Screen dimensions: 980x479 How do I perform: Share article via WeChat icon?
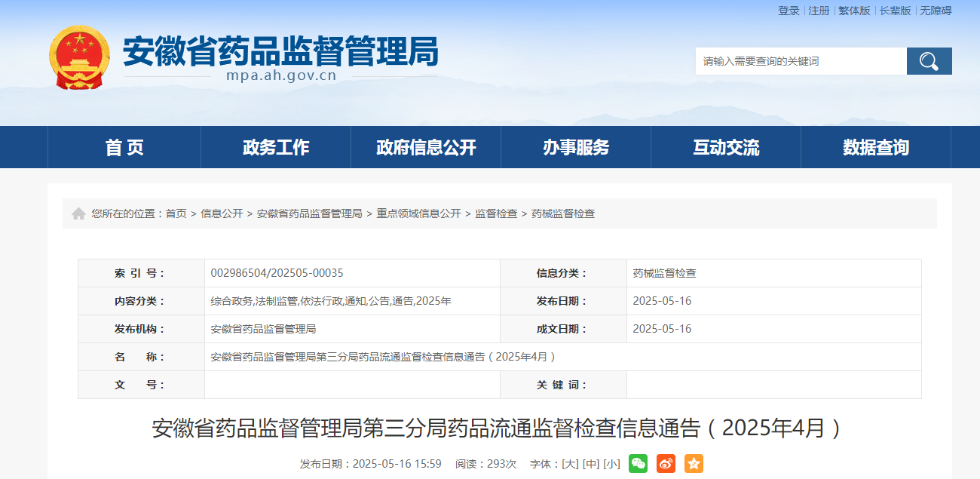pyautogui.click(x=638, y=464)
